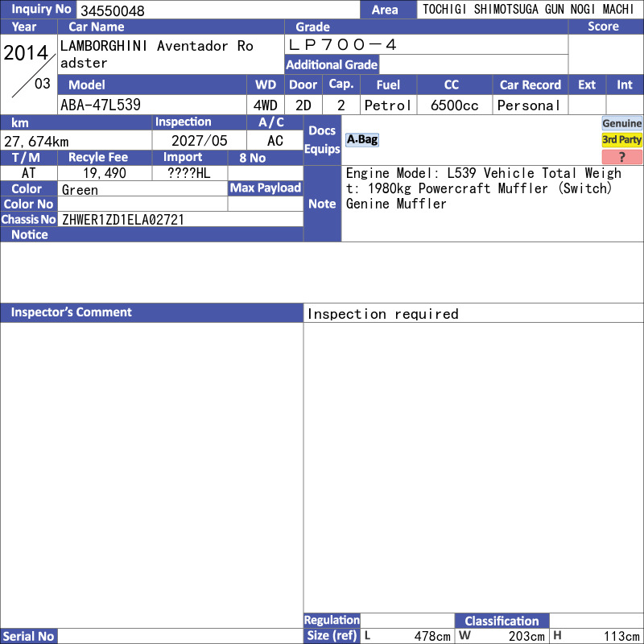
Task: Click the model code ABA-47L539
Action: [101, 105]
